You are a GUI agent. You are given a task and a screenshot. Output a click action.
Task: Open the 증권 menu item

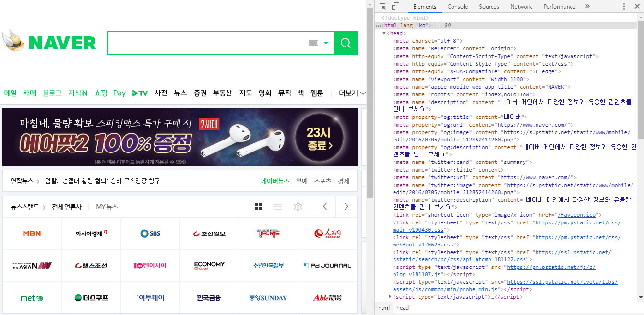click(200, 93)
